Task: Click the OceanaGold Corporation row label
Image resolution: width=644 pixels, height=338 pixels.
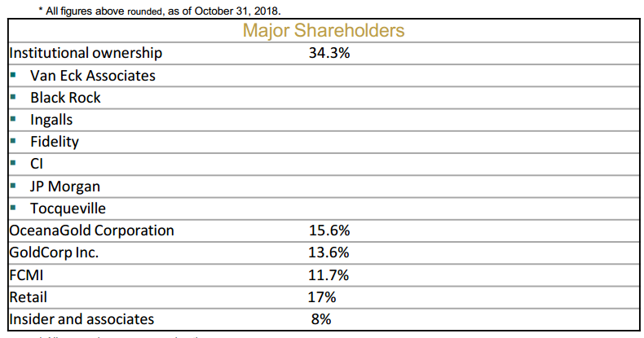Action: 91,230
